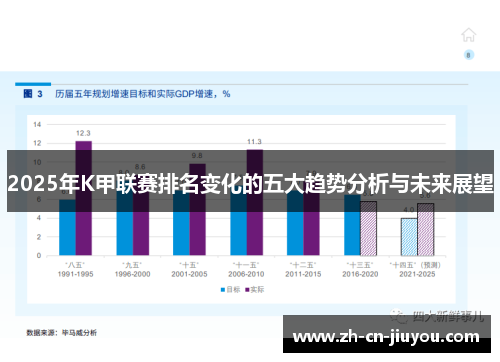Image resolution: width=500 pixels, height=362 pixels.
Task: Click the 图 3 figure label
Action: (33, 94)
